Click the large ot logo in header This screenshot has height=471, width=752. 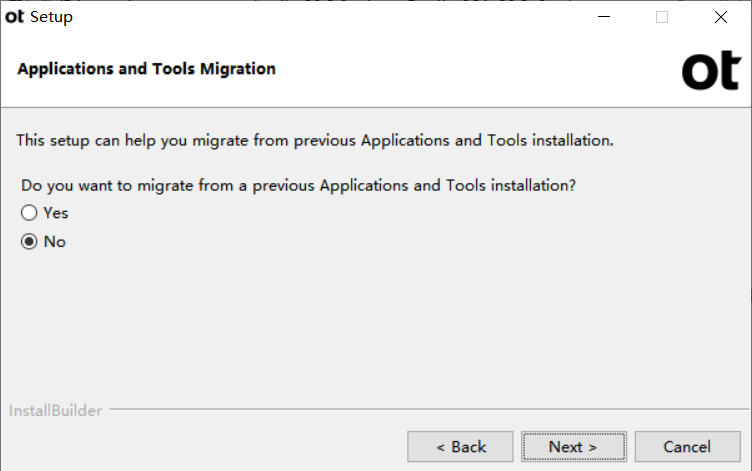pyautogui.click(x=712, y=71)
